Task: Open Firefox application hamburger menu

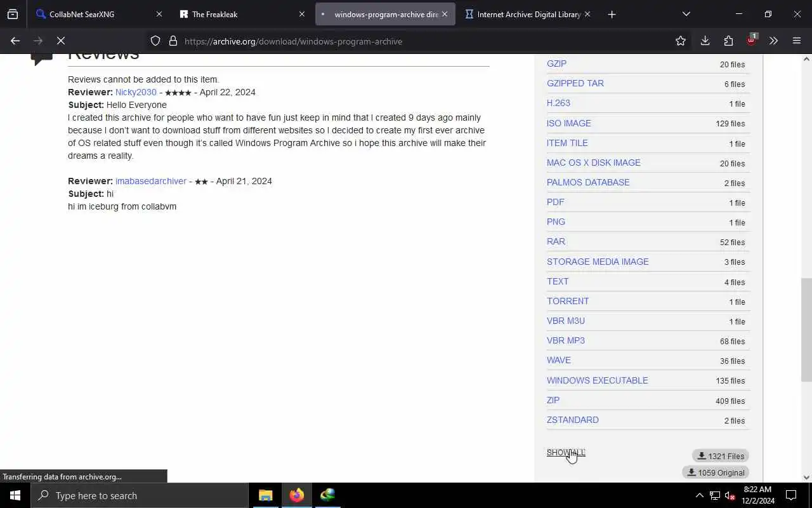Action: 797,41
